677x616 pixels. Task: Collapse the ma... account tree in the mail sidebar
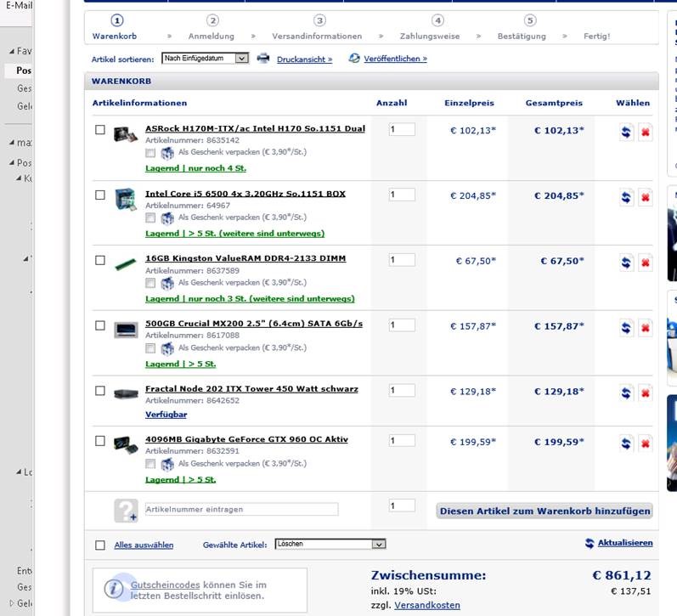12,143
